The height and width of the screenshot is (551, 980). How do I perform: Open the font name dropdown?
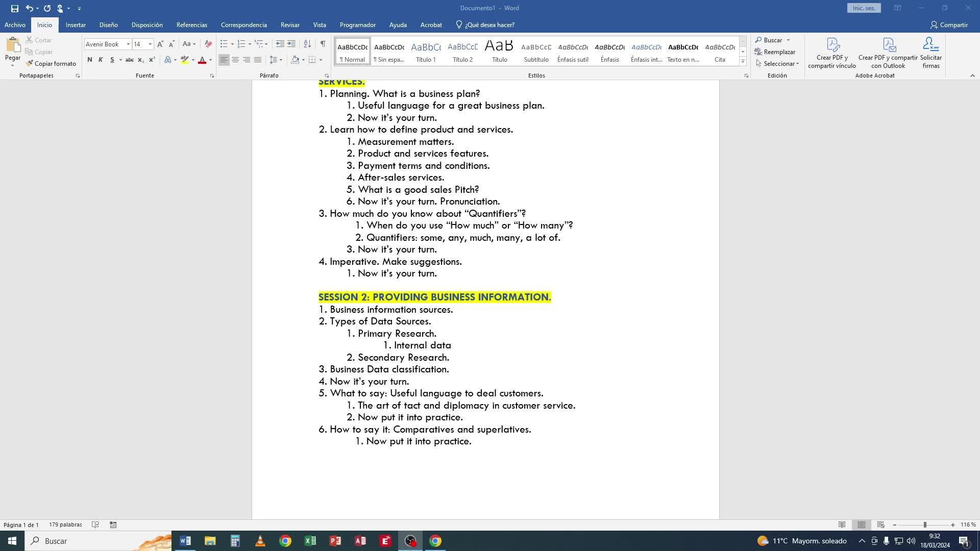point(128,44)
